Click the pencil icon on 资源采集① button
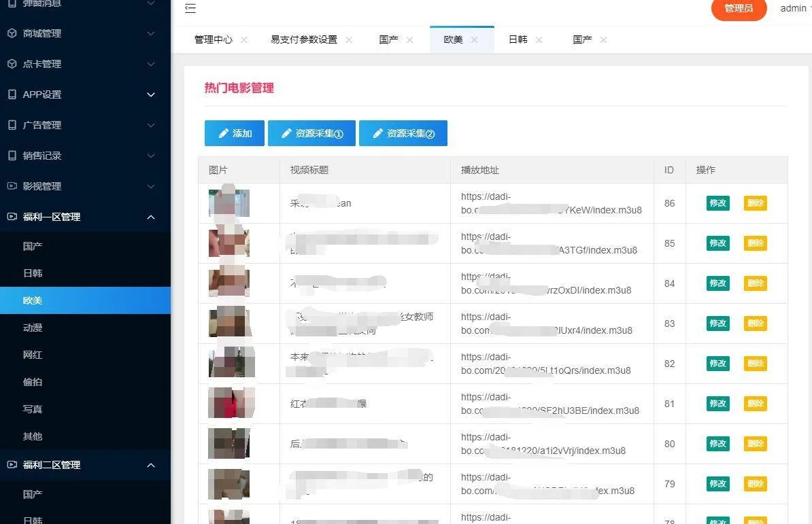This screenshot has height=524, width=812. coord(286,134)
